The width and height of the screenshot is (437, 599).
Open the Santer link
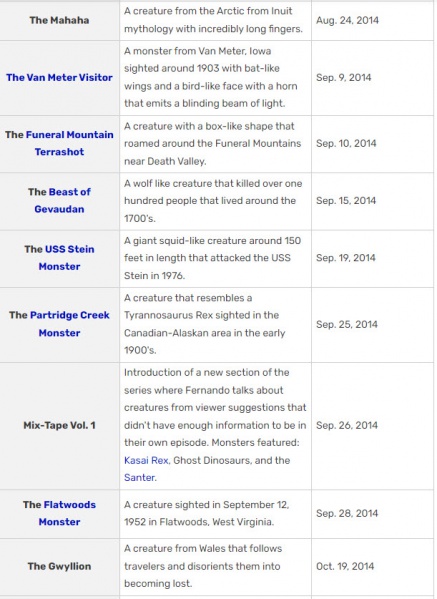coord(139,478)
